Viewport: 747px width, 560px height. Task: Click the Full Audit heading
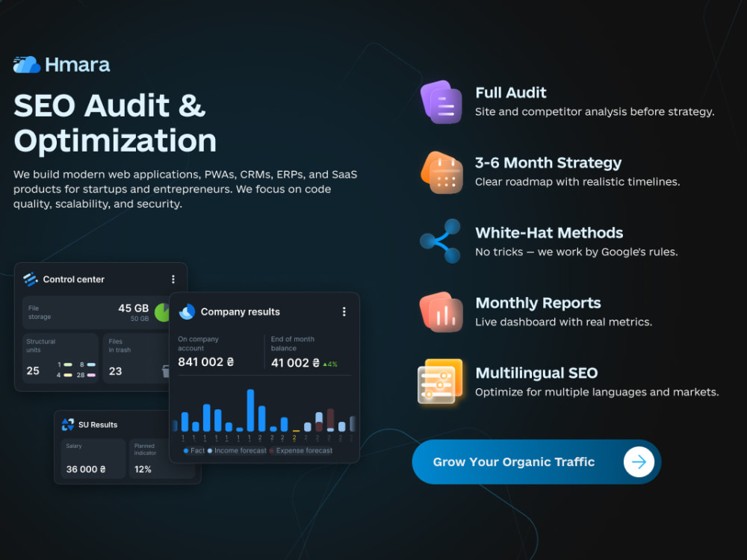tap(511, 93)
